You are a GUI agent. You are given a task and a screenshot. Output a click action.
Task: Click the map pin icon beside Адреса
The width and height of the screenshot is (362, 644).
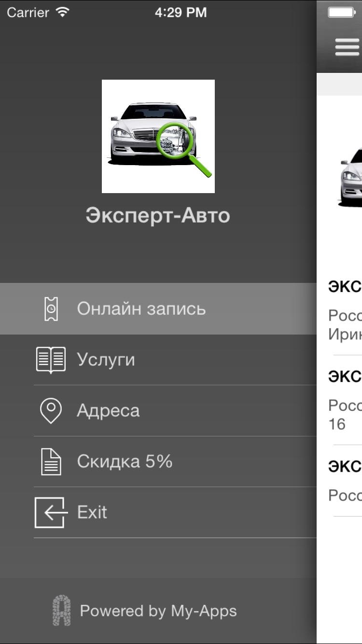(x=51, y=411)
